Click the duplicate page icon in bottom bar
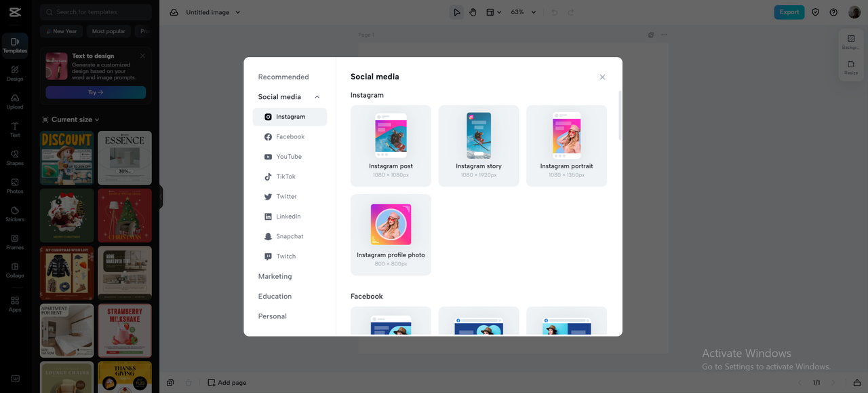 [x=170, y=383]
